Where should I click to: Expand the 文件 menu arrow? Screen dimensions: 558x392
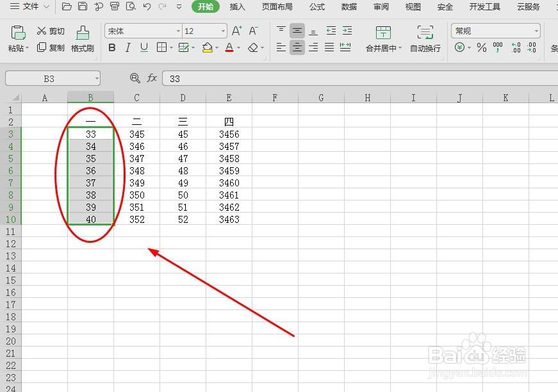tap(46, 6)
